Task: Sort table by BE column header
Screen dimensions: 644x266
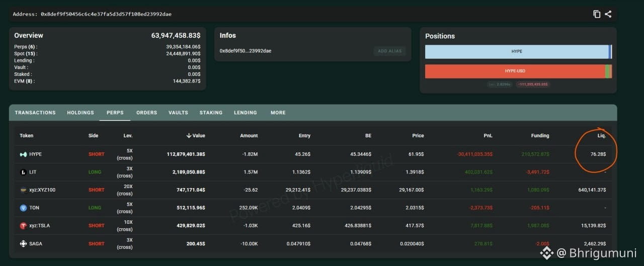Action: pos(368,136)
